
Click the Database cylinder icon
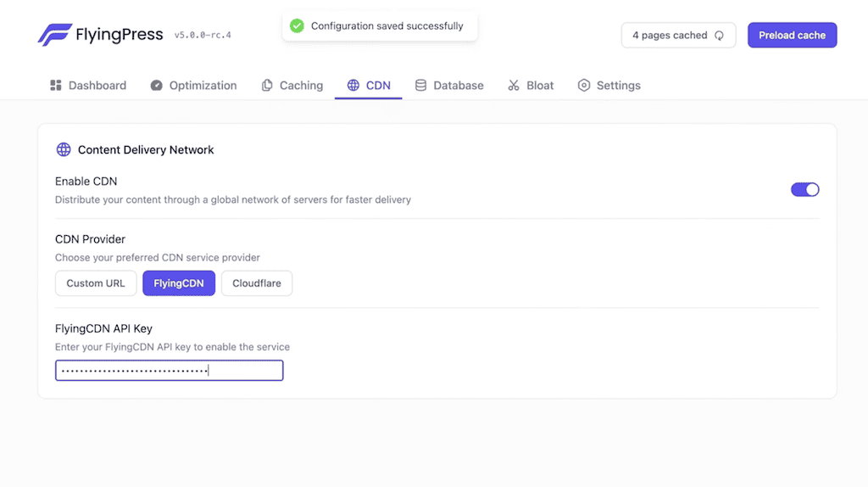(x=420, y=86)
